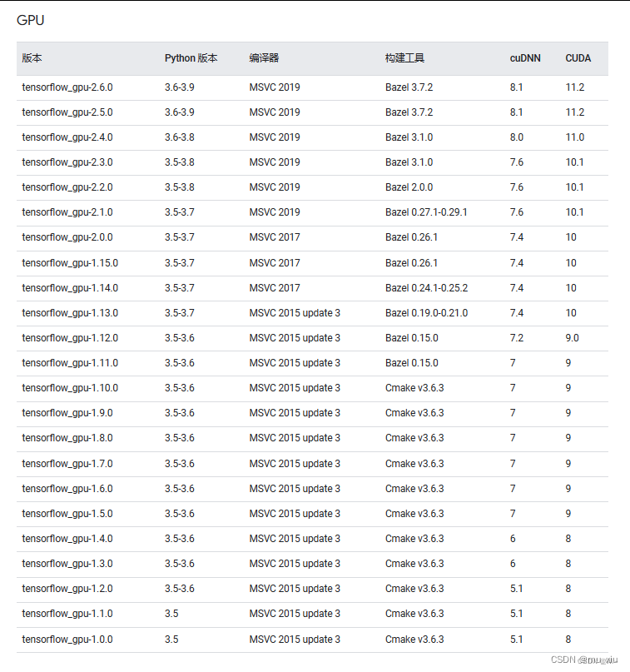Click the tensorflow_gpu-1.11.0 cell

[x=70, y=363]
